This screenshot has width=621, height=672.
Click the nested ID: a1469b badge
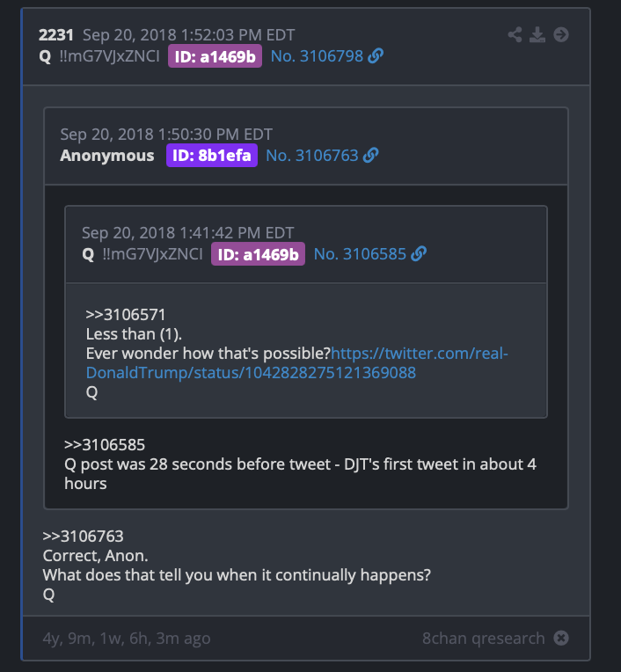pos(258,254)
